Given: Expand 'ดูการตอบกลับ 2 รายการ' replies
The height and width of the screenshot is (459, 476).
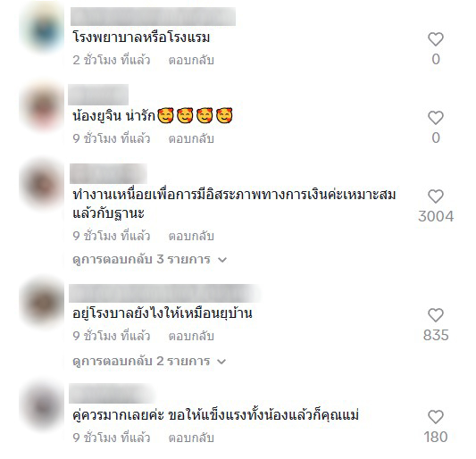Looking at the screenshot, I should tap(150, 362).
